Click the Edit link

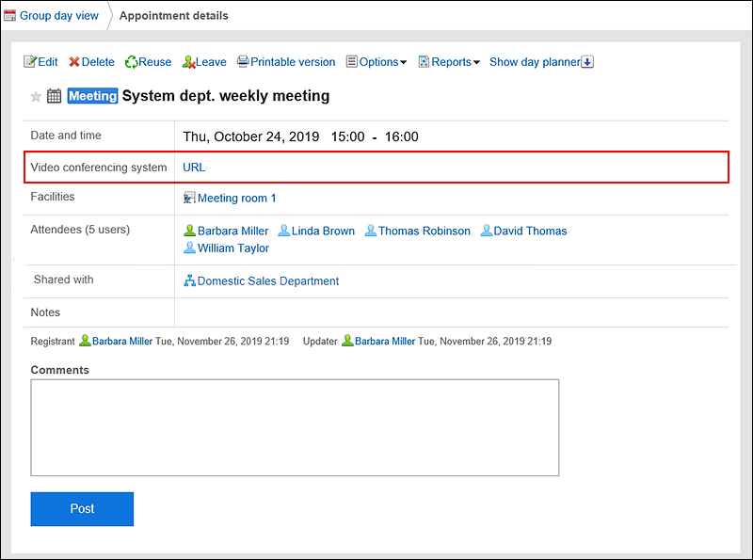(48, 62)
